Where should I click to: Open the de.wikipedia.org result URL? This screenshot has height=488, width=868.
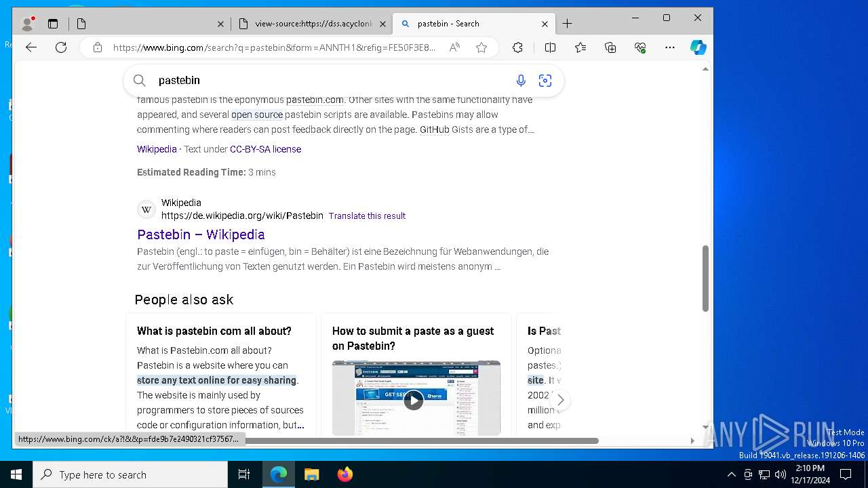point(242,216)
